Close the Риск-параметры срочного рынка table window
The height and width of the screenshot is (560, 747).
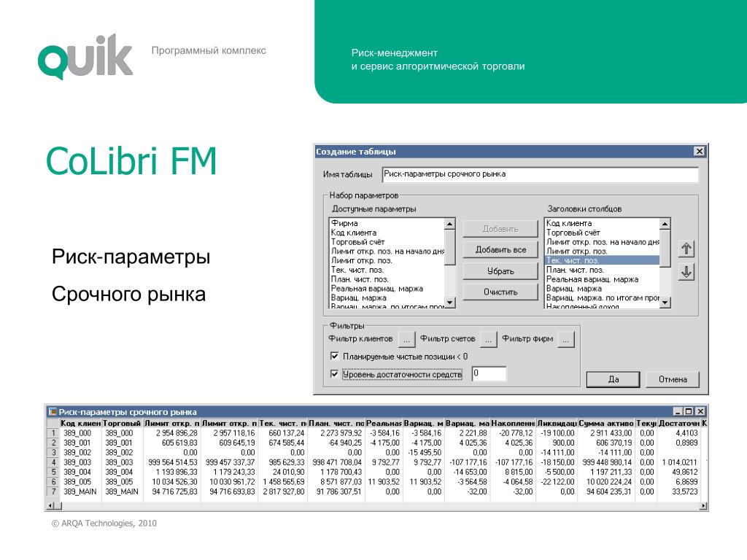700,411
